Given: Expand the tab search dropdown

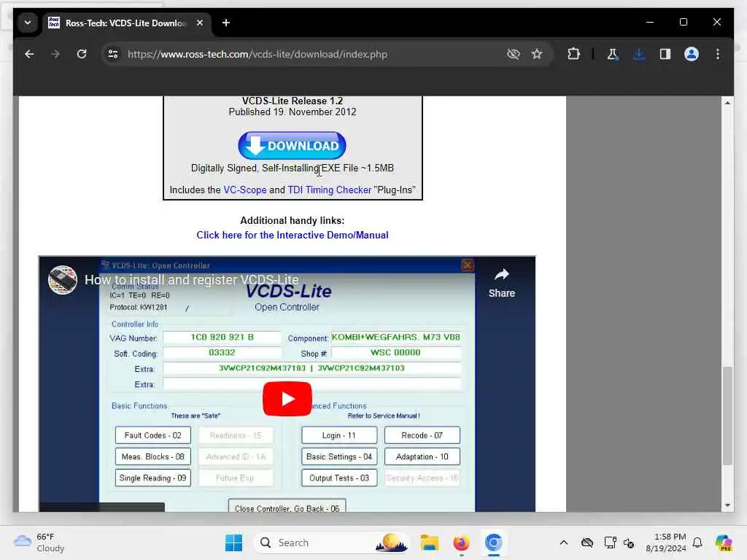Looking at the screenshot, I should (28, 23).
